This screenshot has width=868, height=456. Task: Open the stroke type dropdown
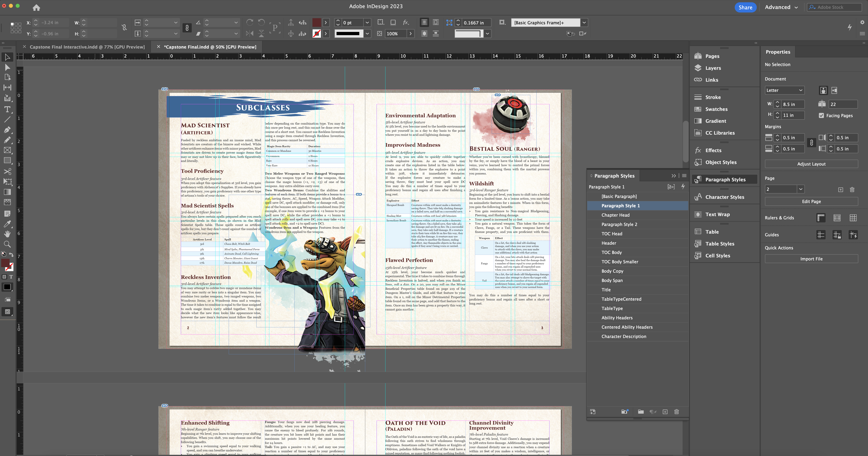tap(367, 34)
